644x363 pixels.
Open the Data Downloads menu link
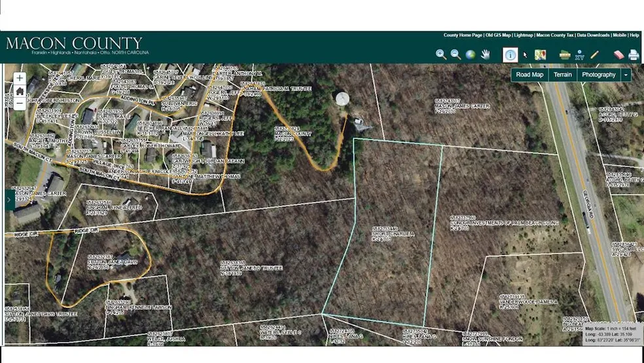click(x=593, y=35)
